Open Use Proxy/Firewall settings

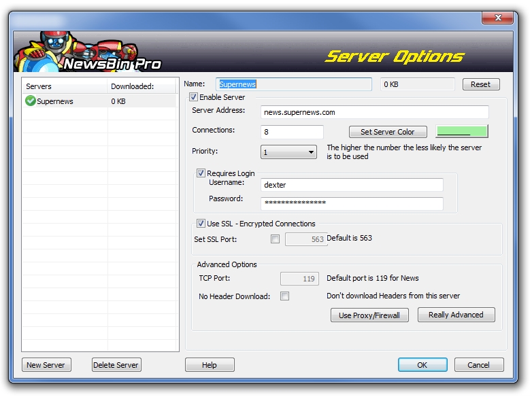coord(369,315)
